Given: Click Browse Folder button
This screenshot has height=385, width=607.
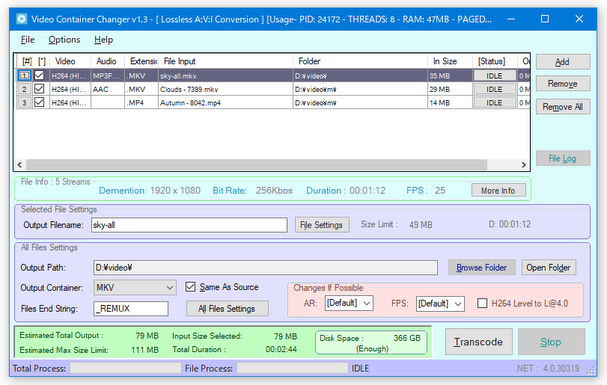Looking at the screenshot, I should (482, 267).
